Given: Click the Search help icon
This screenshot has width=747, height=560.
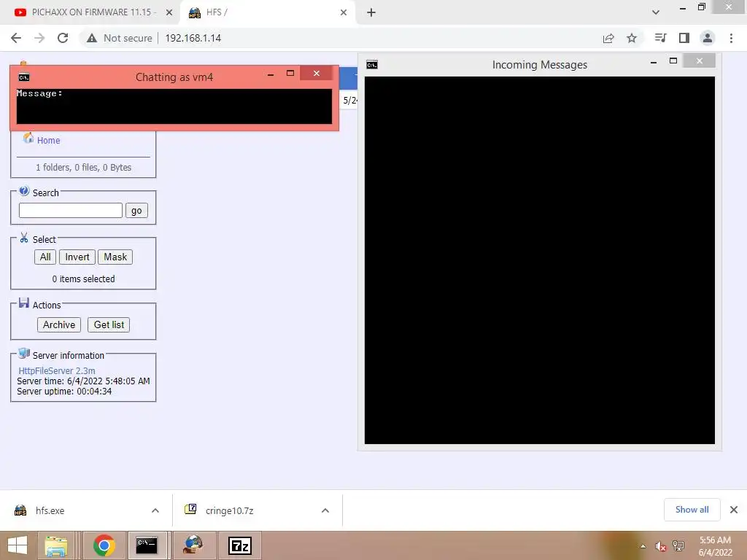Looking at the screenshot, I should 24,191.
